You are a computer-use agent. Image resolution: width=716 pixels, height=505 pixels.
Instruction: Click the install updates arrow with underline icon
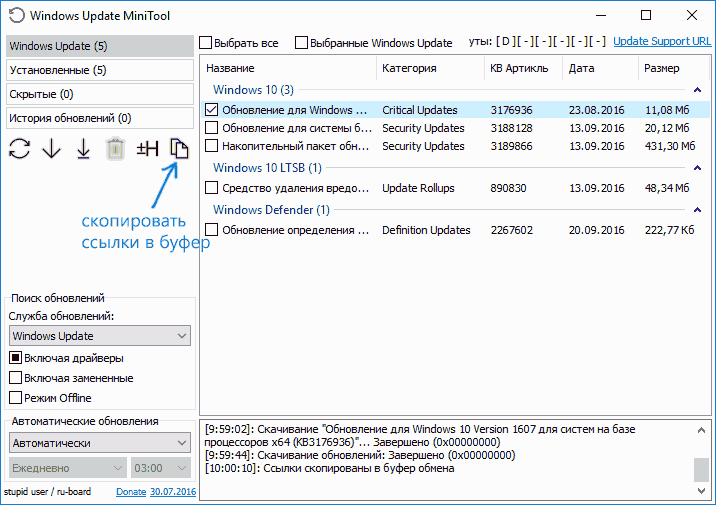coord(83,149)
